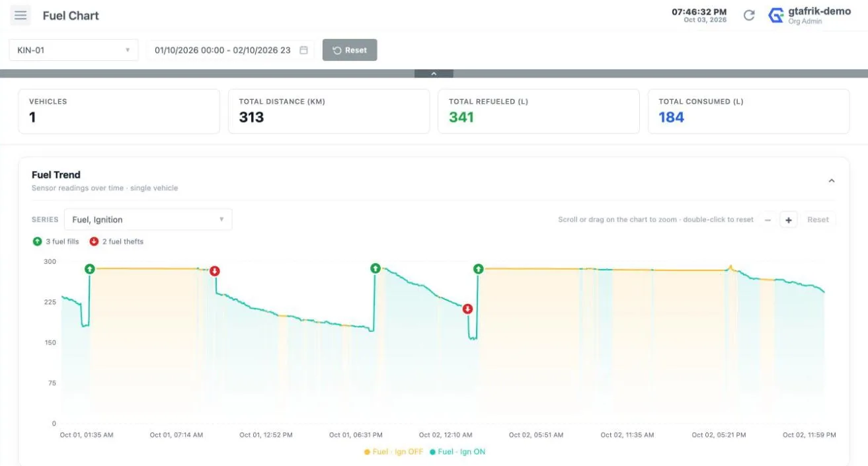868x466 pixels.
Task: Click the '2 fuel thefts' label
Action: tap(123, 241)
